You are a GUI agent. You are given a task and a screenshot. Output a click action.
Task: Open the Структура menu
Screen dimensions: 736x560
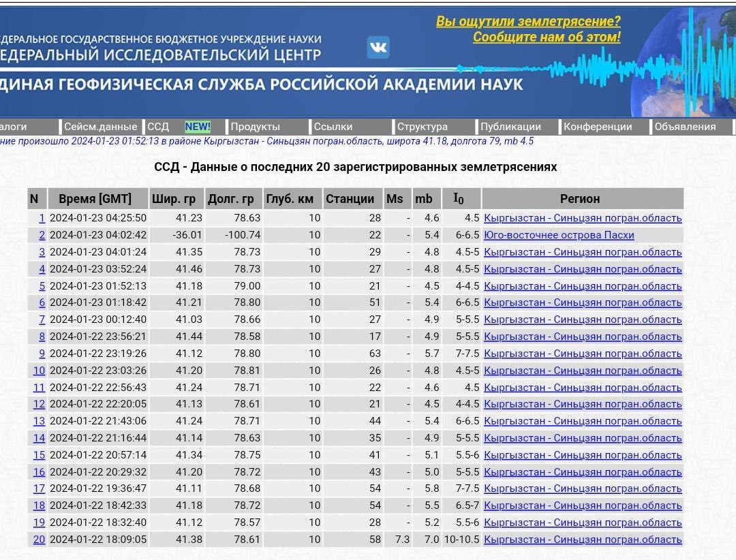point(423,127)
